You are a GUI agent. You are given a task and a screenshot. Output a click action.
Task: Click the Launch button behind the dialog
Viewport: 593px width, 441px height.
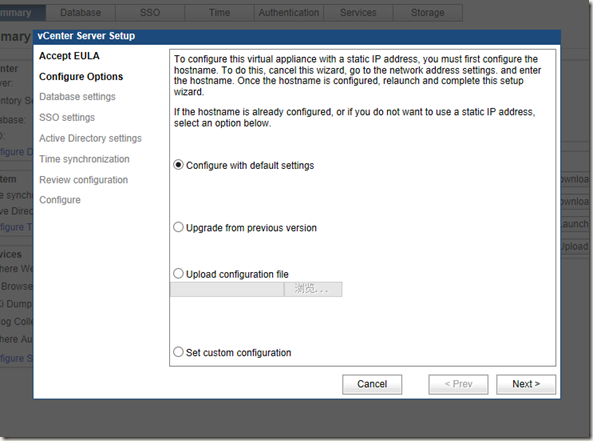574,224
